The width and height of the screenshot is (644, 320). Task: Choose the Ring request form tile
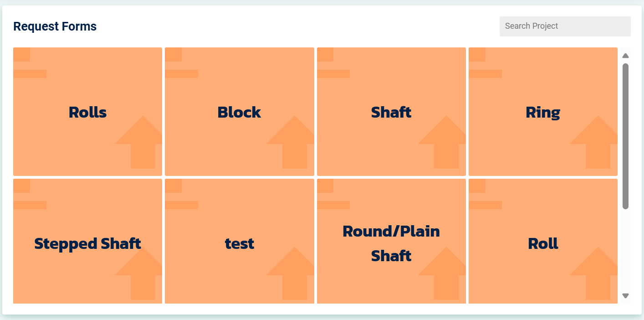(x=543, y=112)
